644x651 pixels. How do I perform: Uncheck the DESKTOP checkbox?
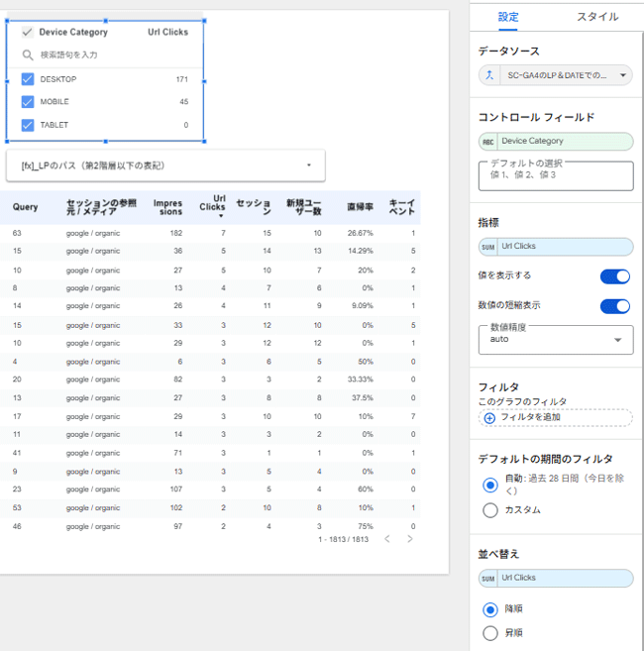click(x=28, y=79)
